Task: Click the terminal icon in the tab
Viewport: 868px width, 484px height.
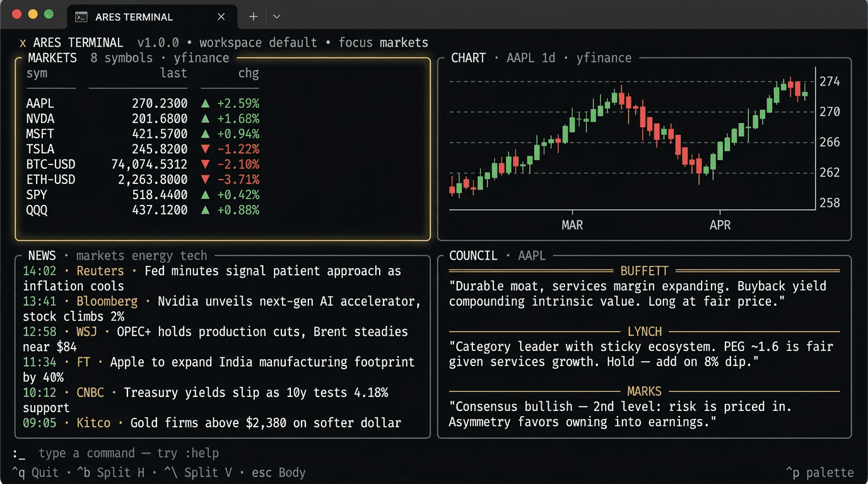Action: tap(81, 17)
